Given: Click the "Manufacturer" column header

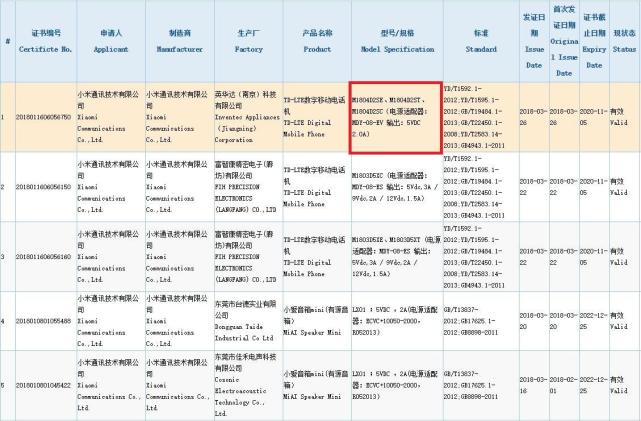Looking at the screenshot, I should click(180, 41).
